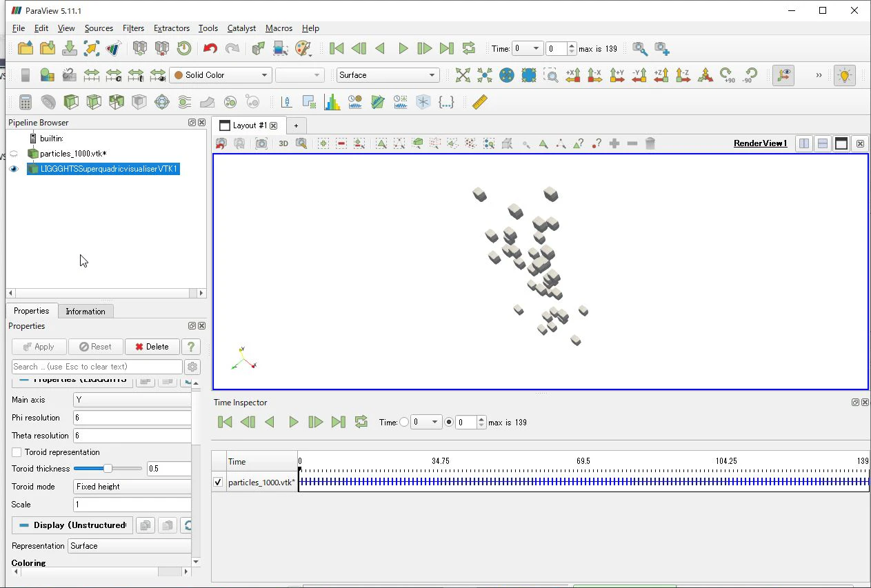Screen dimensions: 871x588
Task: Open the color palette loader icon
Action: [x=303, y=48]
